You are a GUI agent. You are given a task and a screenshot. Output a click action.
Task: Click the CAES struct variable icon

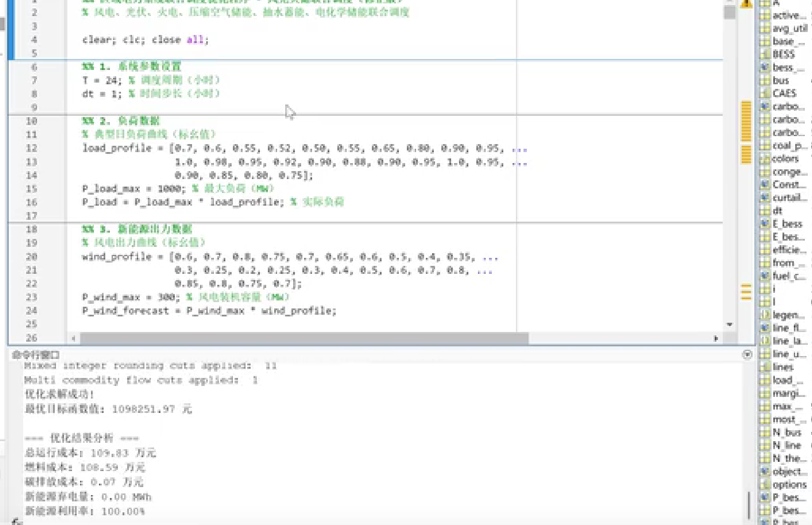[x=764, y=93]
